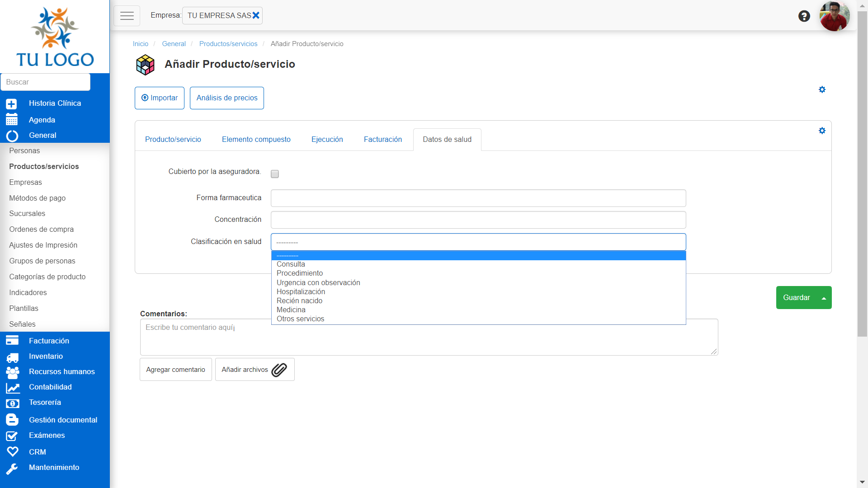The height and width of the screenshot is (488, 868).
Task: Click the Historia Clínica sidebar icon
Action: [x=12, y=103]
